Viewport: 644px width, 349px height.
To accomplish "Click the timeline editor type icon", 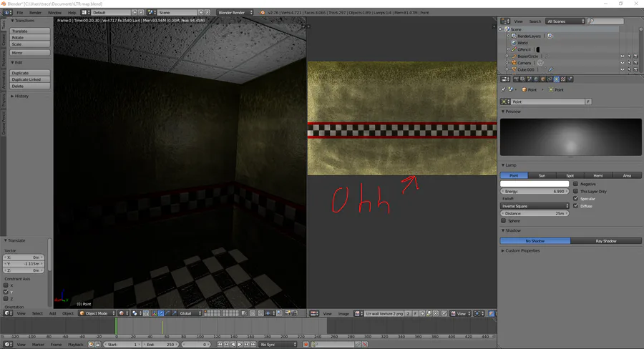I will pos(8,345).
